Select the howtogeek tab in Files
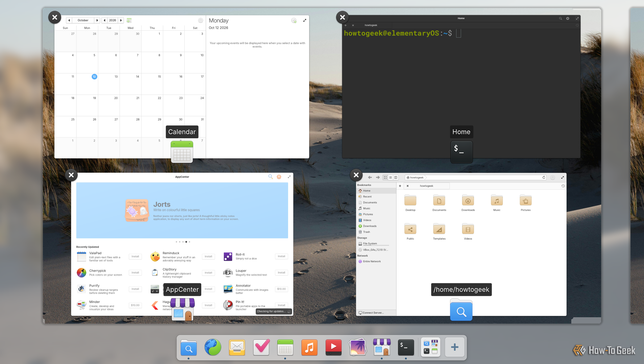 point(426,186)
